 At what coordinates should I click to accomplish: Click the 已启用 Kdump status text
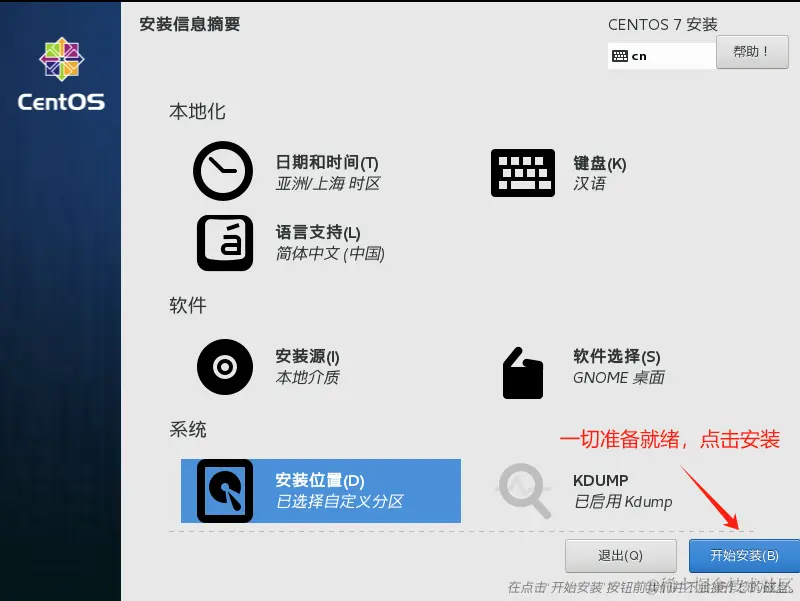pyautogui.click(x=623, y=502)
